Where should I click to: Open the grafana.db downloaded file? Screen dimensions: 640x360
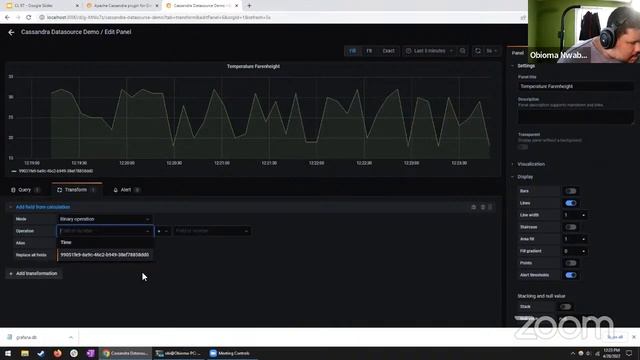pyautogui.click(x=27, y=338)
